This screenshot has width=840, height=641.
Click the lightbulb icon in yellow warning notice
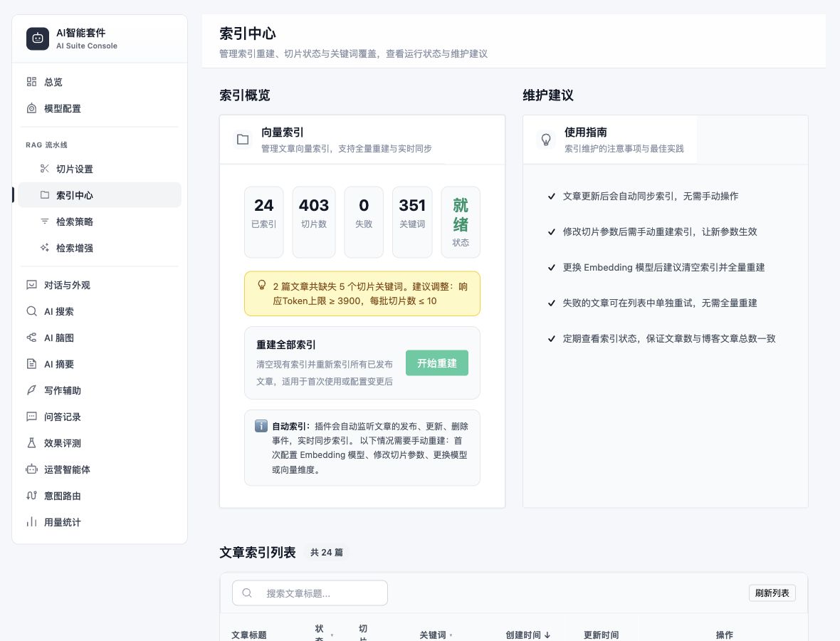tap(261, 285)
